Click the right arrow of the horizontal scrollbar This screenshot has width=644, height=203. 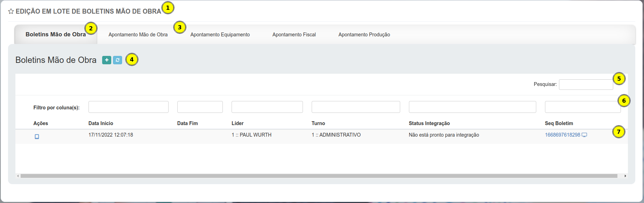[x=625, y=176]
